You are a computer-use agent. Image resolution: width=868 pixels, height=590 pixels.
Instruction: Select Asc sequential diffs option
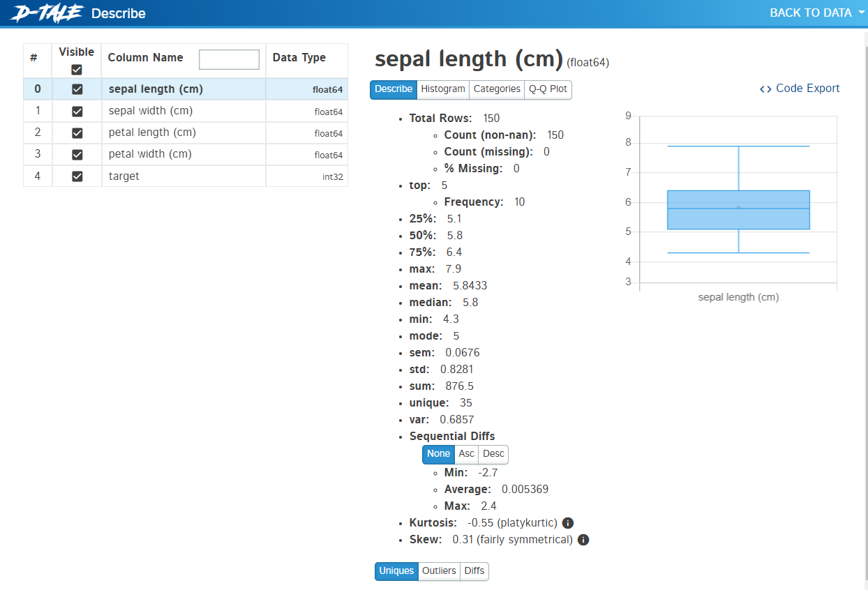point(466,454)
